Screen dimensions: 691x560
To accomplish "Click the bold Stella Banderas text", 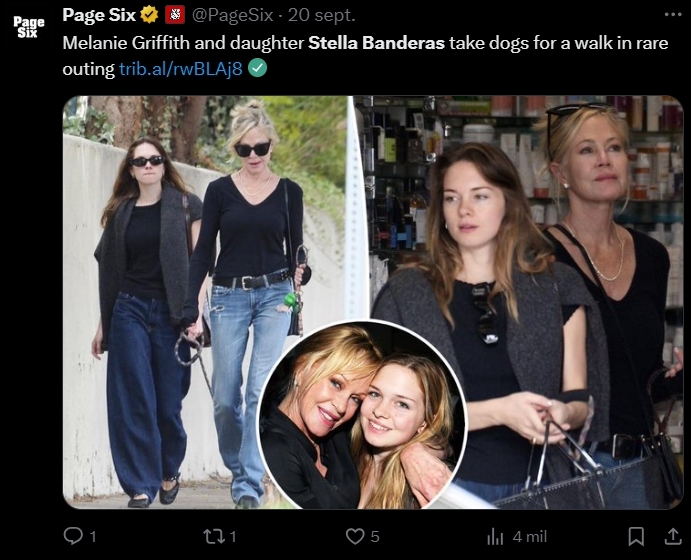I will tap(376, 43).
